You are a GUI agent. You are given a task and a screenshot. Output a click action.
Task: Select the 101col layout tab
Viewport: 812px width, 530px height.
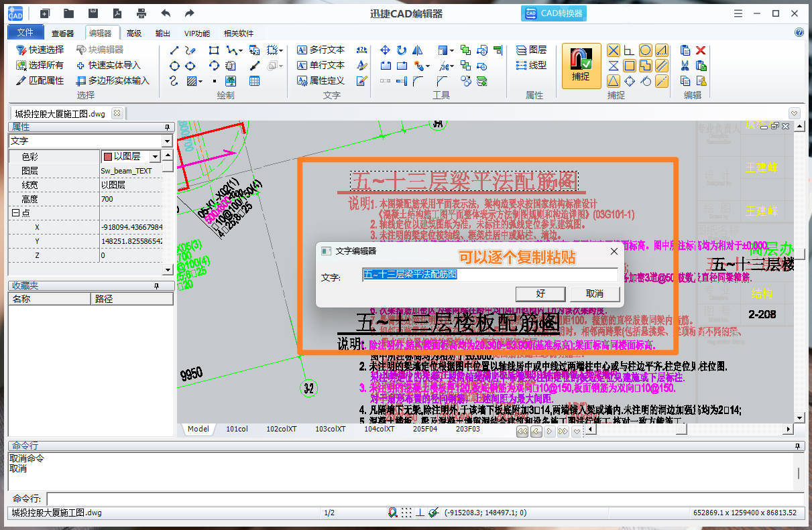coord(237,429)
